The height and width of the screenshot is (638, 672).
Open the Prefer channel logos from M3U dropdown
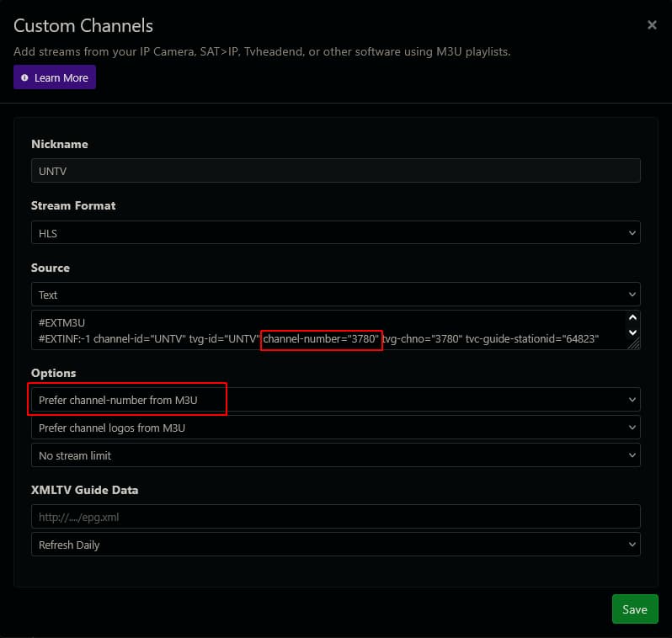[335, 428]
